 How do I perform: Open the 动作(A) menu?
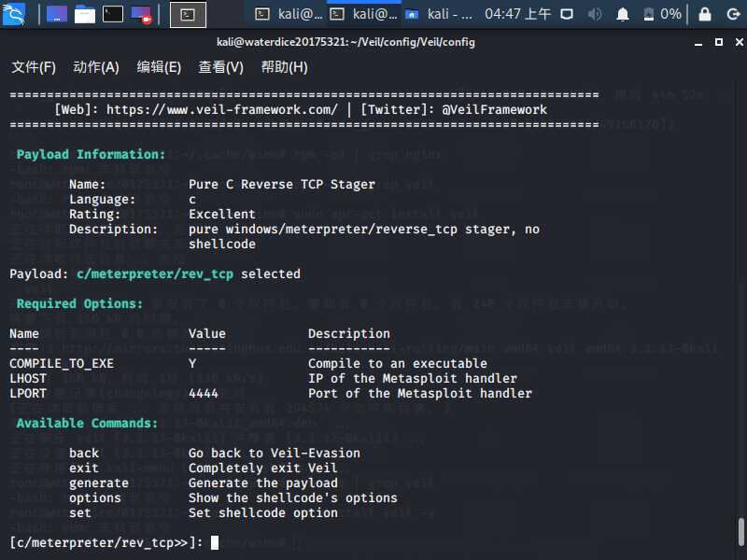coord(96,67)
